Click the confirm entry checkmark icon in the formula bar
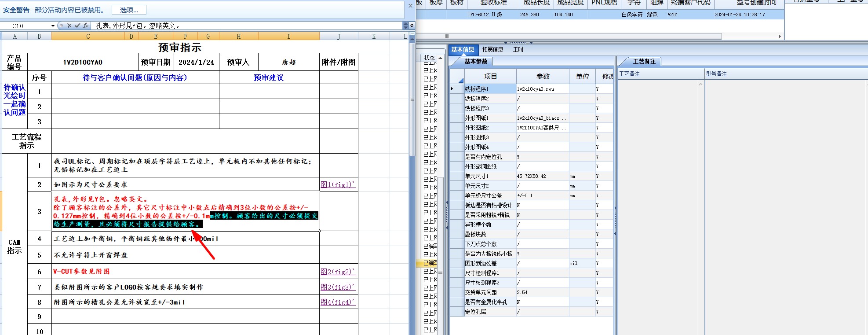 [x=77, y=26]
